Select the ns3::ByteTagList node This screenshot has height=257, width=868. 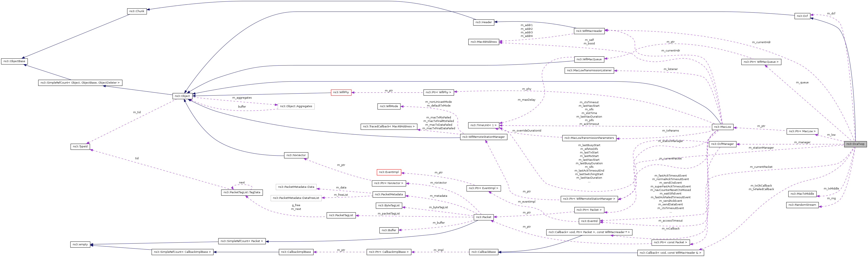coord(389,206)
